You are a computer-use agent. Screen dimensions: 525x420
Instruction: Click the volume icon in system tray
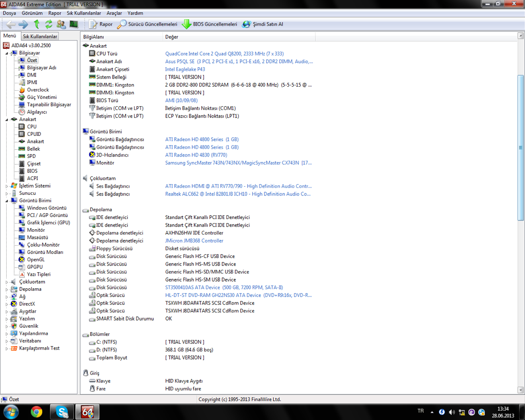(452, 412)
